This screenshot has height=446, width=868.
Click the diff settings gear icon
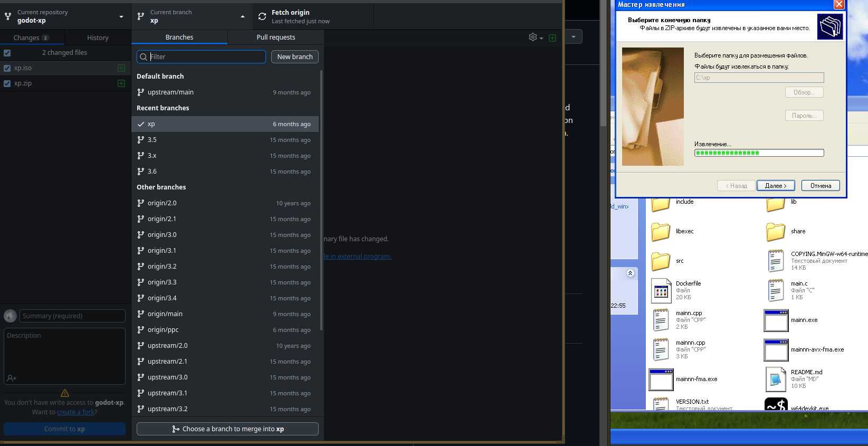click(533, 37)
